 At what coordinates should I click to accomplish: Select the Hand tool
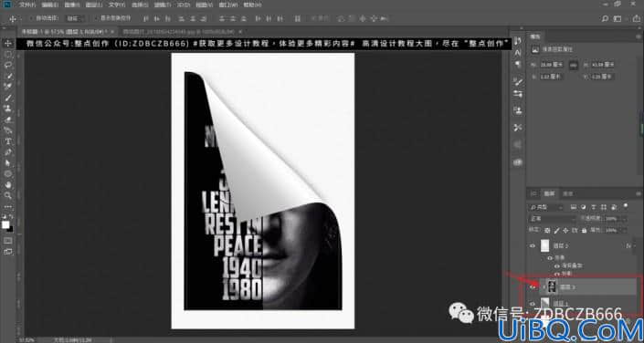click(7, 184)
